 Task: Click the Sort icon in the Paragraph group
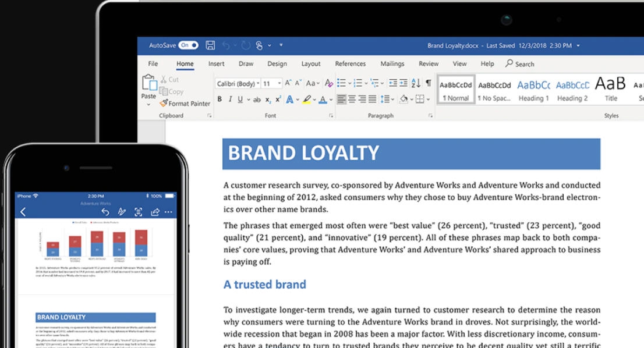[415, 83]
